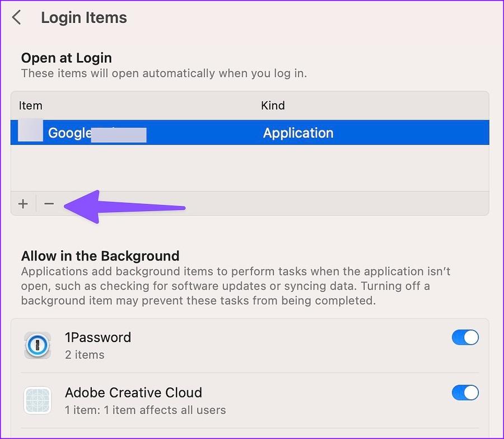Screen dimensions: 504x439
Task: Turn off the Adobe Creative Cloud background item
Action: [465, 393]
